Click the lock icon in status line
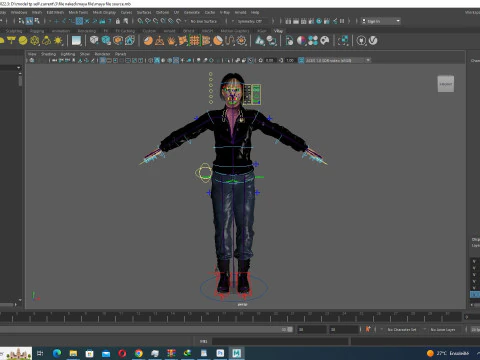Viewport: 480px width, 360px height. (x=118, y=21)
